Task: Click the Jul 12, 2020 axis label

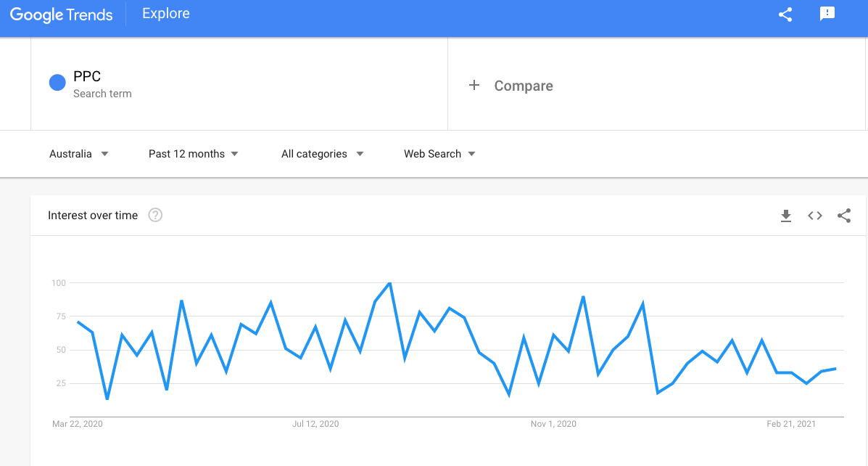Action: point(315,423)
